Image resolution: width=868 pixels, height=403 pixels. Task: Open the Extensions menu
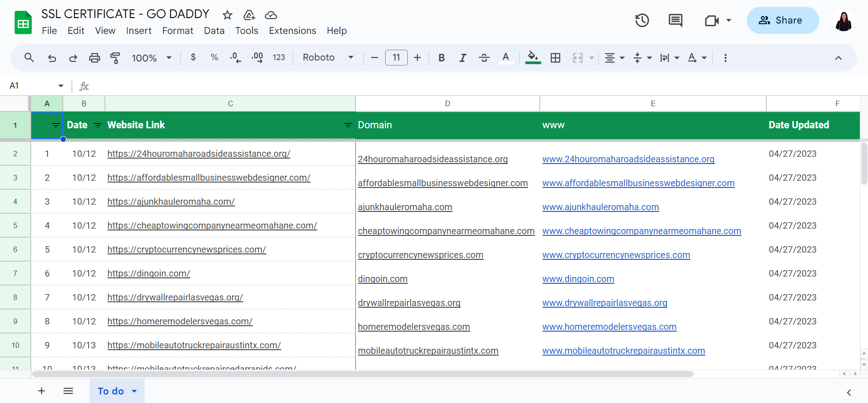[292, 31]
